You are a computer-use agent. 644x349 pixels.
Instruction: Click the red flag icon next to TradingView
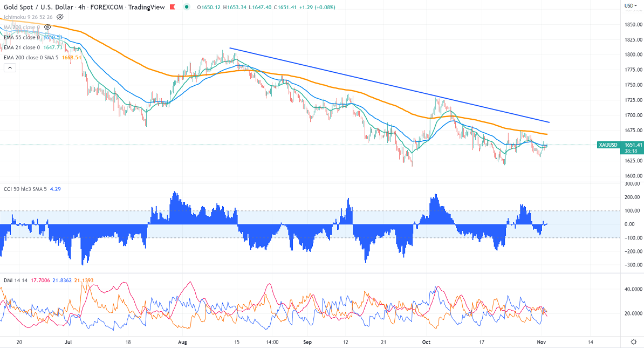coord(173,7)
